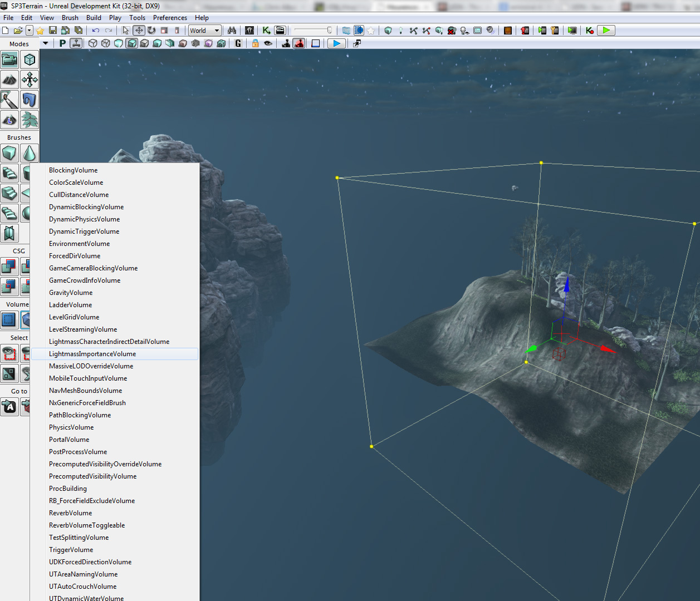
Task: Toggle Realtime viewport button
Action: pos(76,43)
